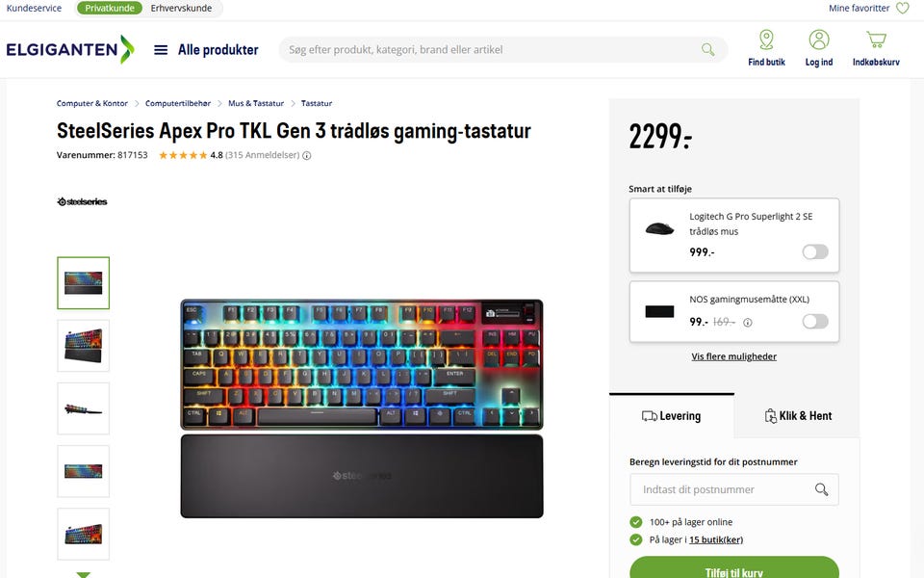Click the Elgiganten logo
This screenshot has height=578, width=924.
tap(70, 49)
